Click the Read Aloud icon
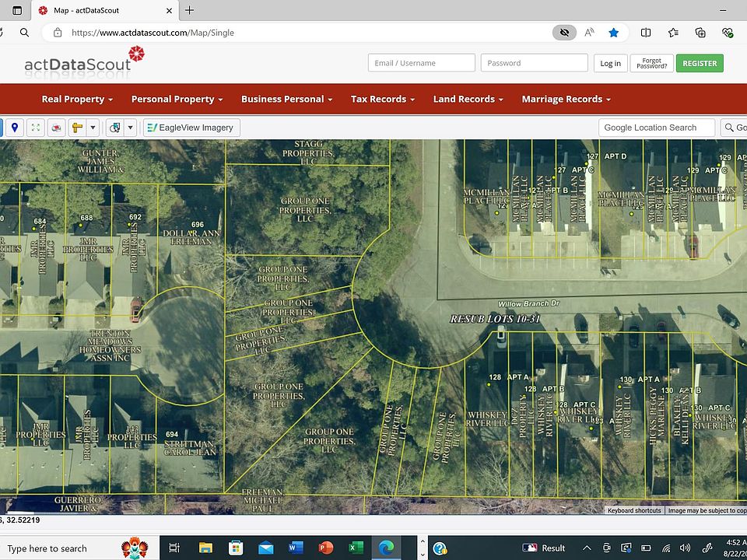 (x=589, y=33)
